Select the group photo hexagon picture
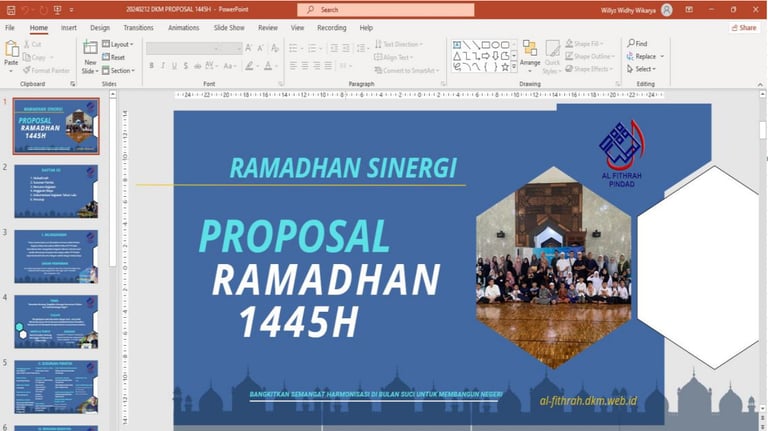 553,267
